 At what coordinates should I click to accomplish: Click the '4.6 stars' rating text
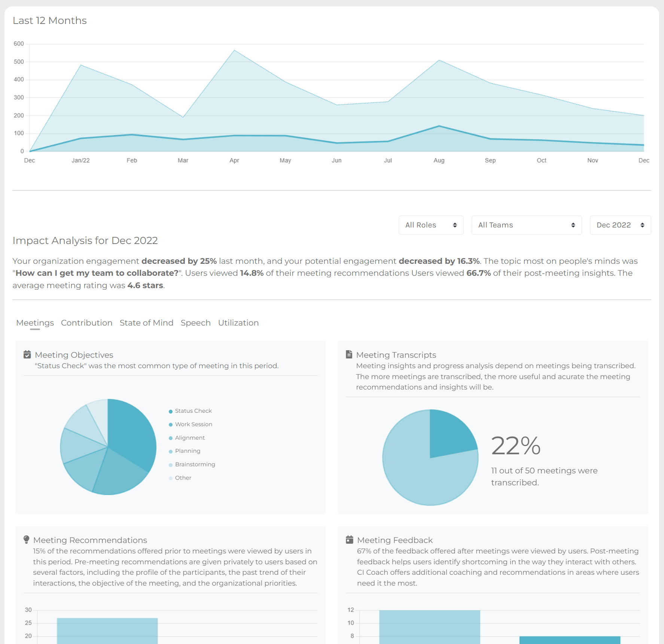pos(145,285)
